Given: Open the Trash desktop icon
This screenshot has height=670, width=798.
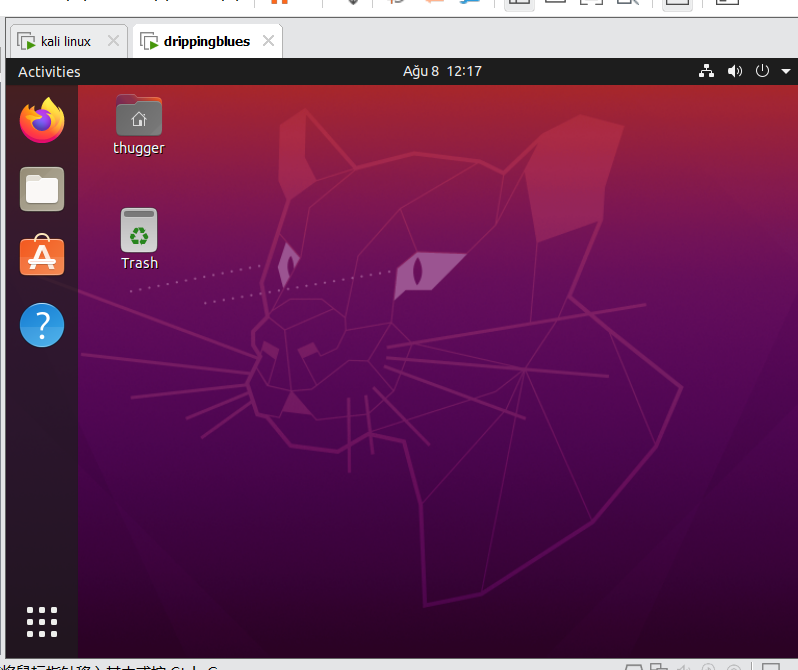Looking at the screenshot, I should click(x=139, y=230).
